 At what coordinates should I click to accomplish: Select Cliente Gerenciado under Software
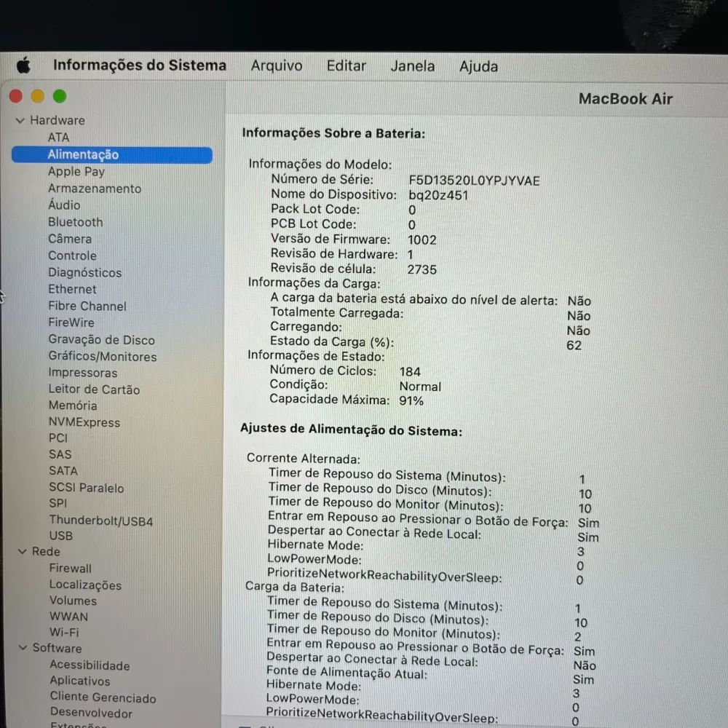click(x=103, y=697)
